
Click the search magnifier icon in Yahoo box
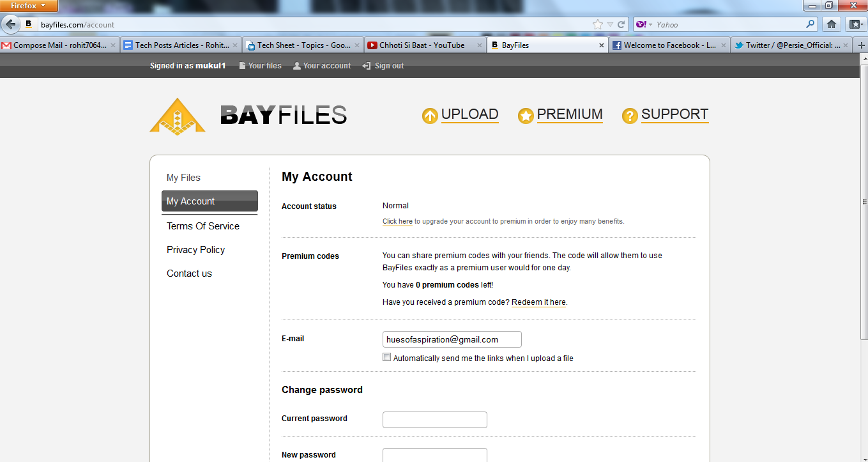point(811,24)
